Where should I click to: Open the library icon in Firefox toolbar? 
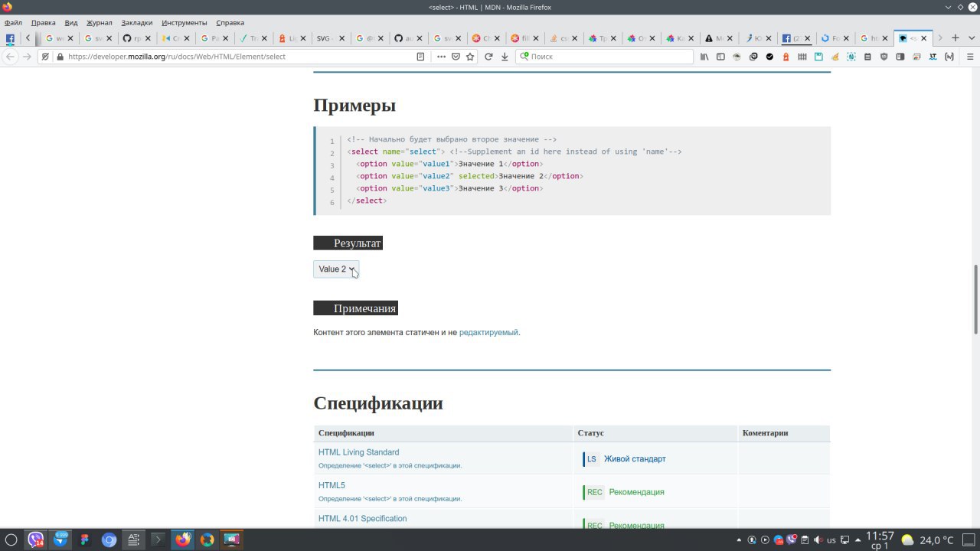(704, 57)
